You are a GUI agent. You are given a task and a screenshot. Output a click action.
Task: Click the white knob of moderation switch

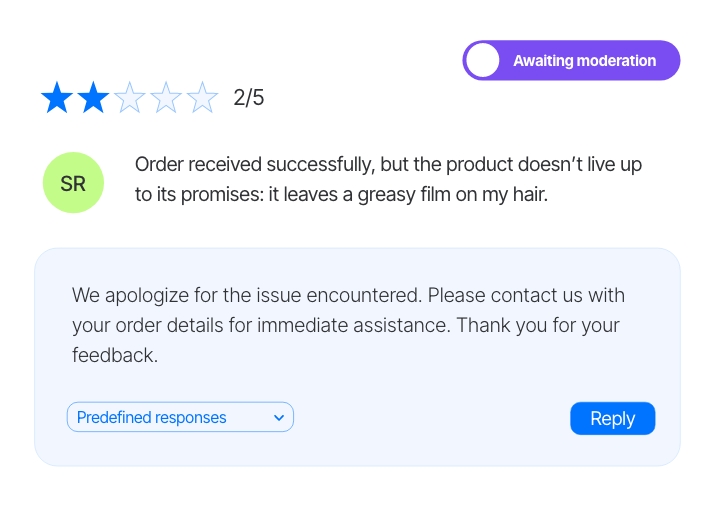tap(483, 61)
